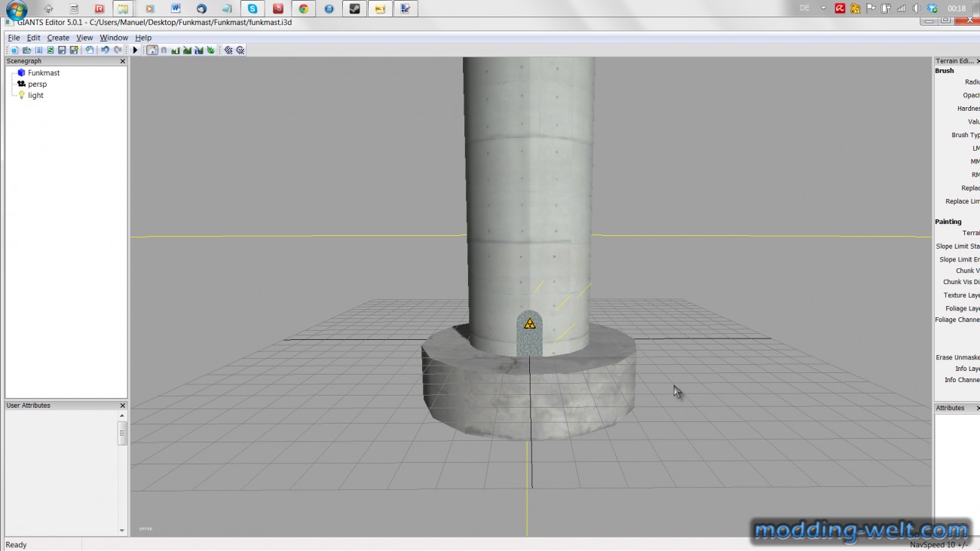Select the persp camera in Scenegraph
980x551 pixels.
(38, 84)
